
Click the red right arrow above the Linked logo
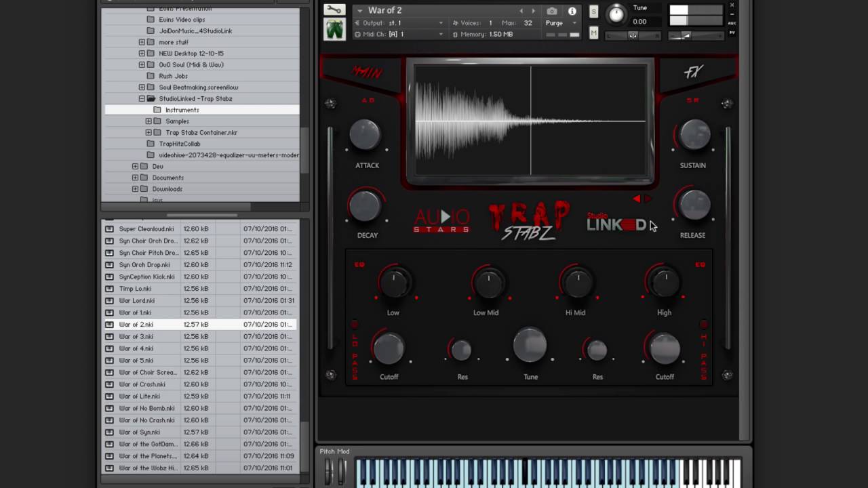click(647, 199)
